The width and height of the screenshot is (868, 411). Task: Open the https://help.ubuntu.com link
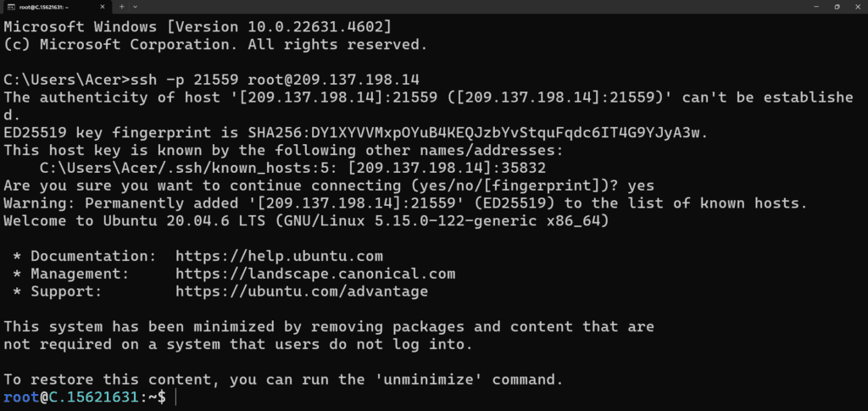[279, 257]
